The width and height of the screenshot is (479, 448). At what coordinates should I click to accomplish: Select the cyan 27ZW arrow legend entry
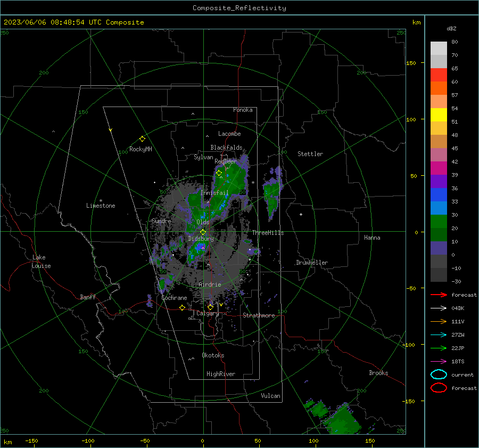click(x=439, y=335)
